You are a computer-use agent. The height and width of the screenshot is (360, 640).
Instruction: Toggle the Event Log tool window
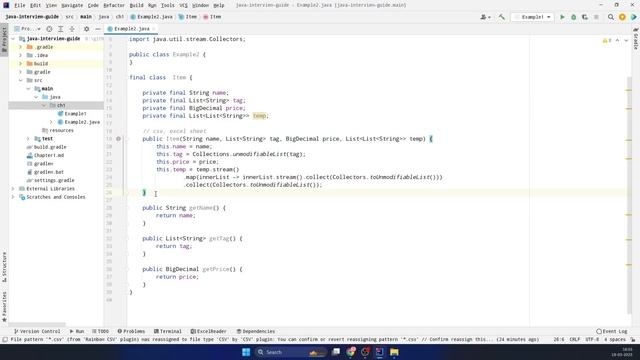611,331
